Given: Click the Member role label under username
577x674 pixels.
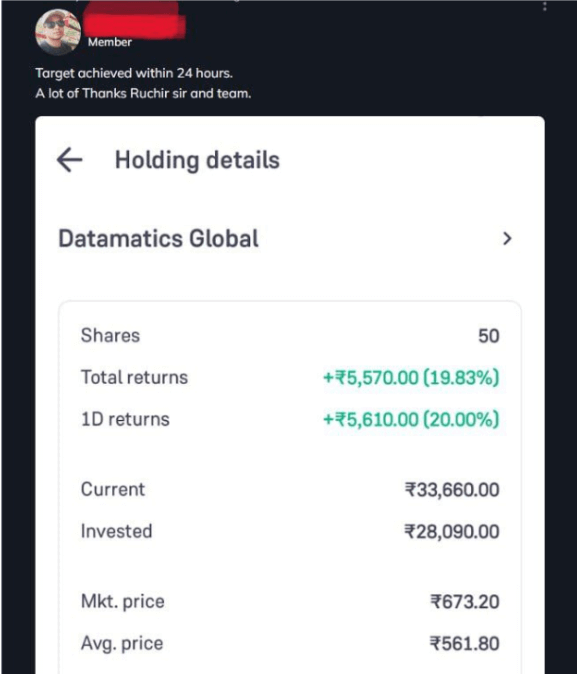Looking at the screenshot, I should (110, 42).
